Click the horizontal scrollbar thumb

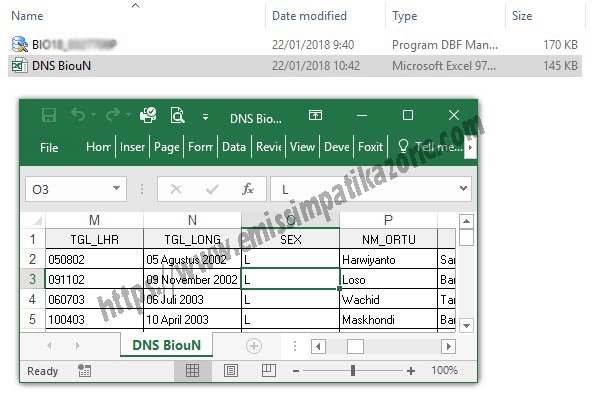click(355, 346)
